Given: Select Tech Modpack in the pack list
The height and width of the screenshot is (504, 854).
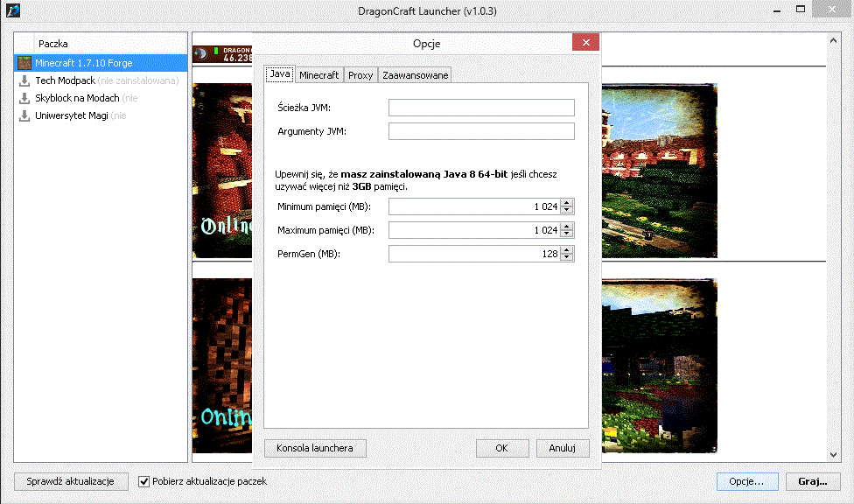Looking at the screenshot, I should coord(101,80).
